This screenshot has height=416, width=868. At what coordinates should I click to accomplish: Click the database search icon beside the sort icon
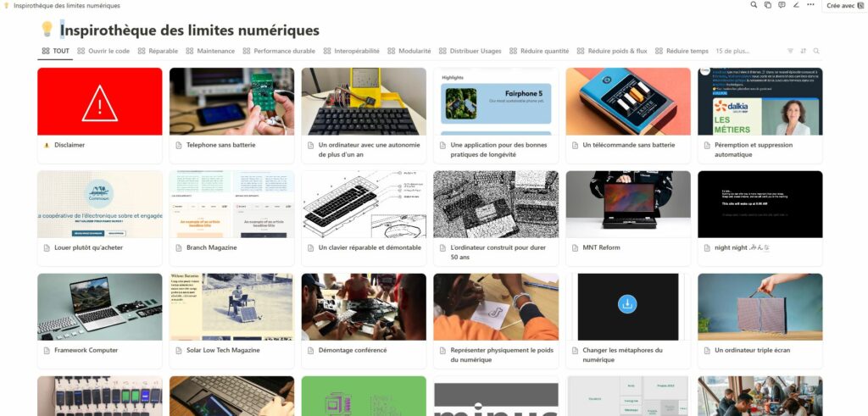816,51
